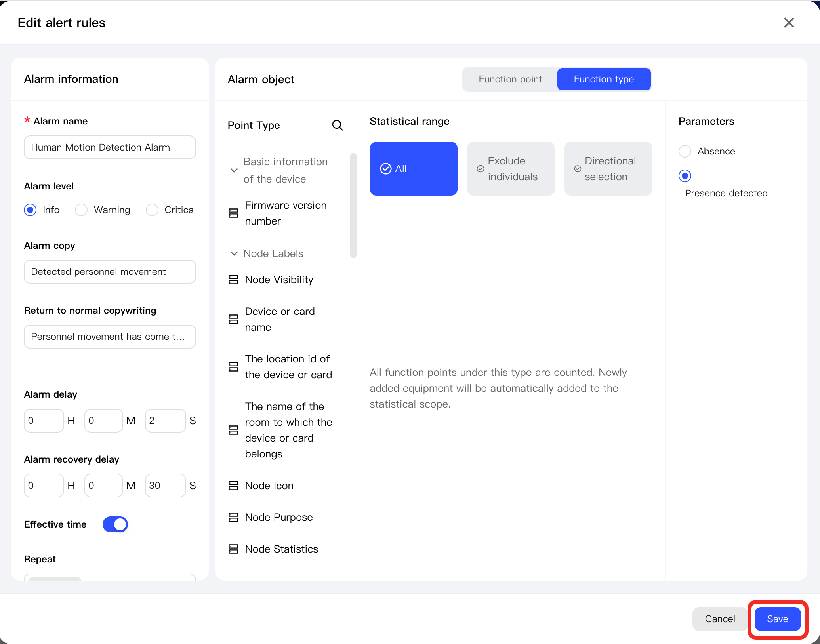Click the Node Purpose list icon
The image size is (820, 644).
click(233, 517)
